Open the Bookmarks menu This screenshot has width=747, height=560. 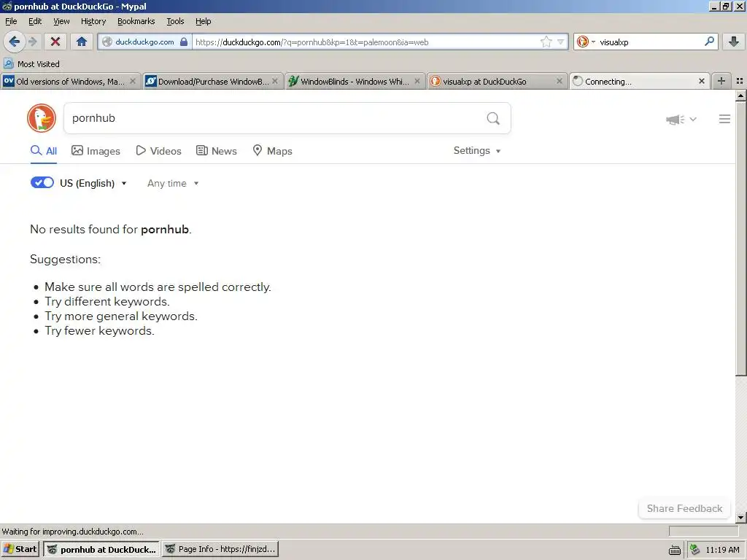point(136,21)
